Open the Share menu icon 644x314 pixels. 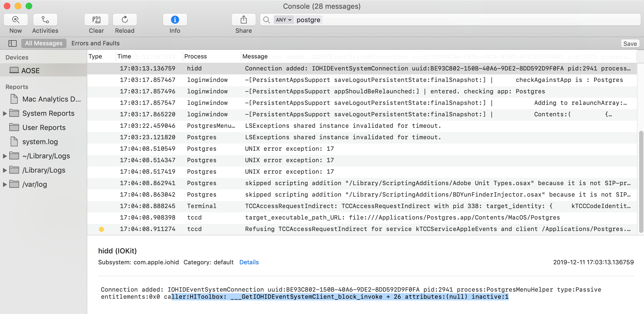click(243, 19)
